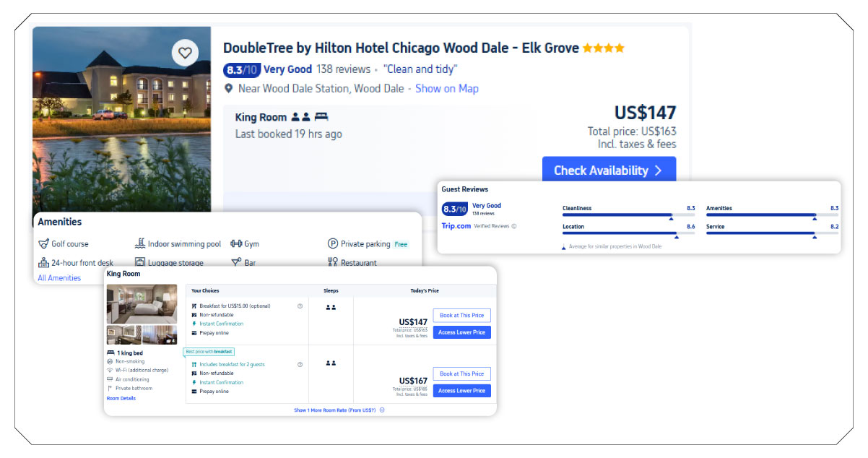This screenshot has height=458, width=868.
Task: Click the Indoor swimming pool icon
Action: pos(140,243)
